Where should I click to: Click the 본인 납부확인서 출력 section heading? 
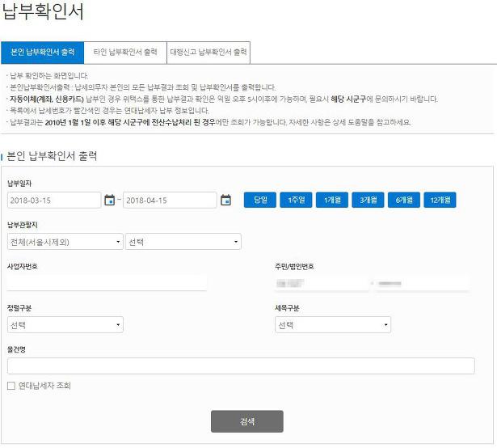tap(52, 156)
